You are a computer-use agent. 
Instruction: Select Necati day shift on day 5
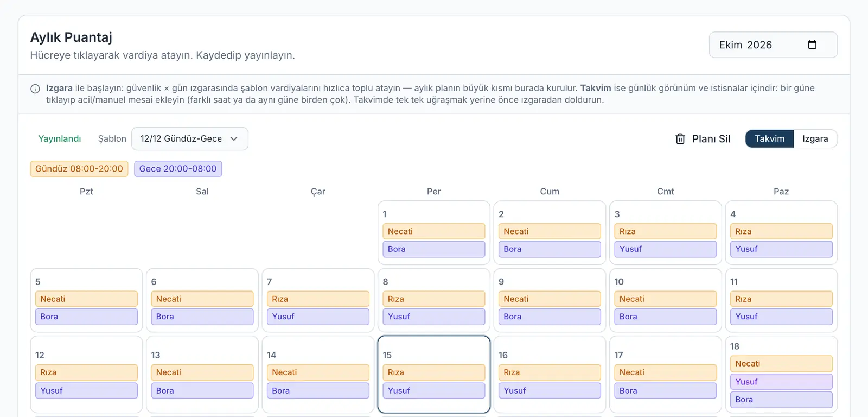(x=86, y=299)
